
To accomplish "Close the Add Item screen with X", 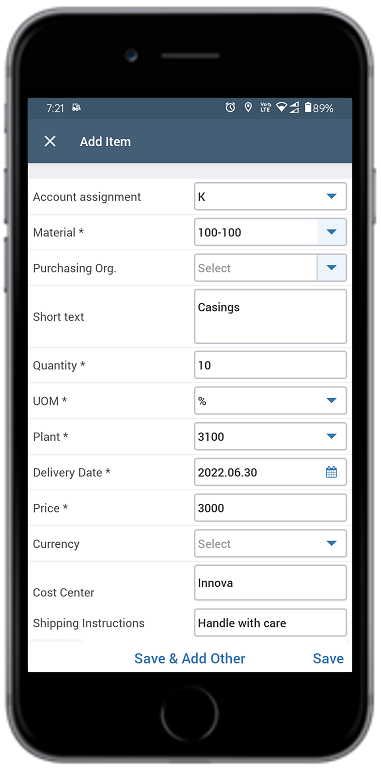I will pos(50,142).
